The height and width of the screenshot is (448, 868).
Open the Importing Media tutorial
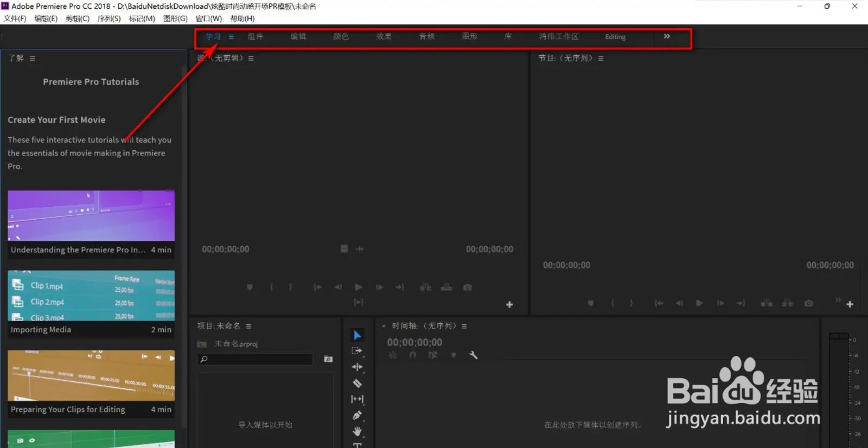[91, 303]
